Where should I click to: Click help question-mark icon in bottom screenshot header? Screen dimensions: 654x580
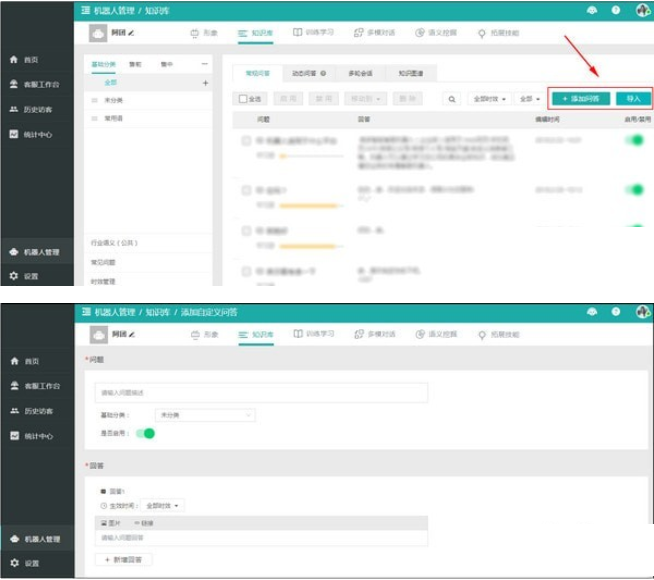tap(616, 311)
